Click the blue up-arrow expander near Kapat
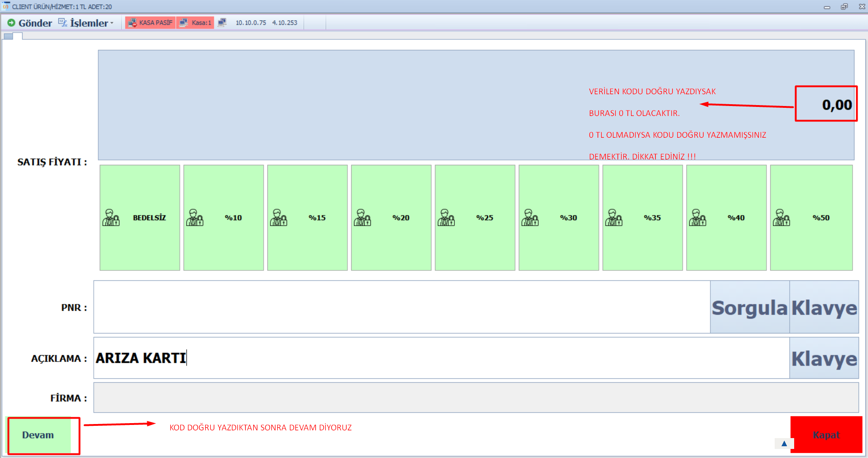 pos(784,444)
